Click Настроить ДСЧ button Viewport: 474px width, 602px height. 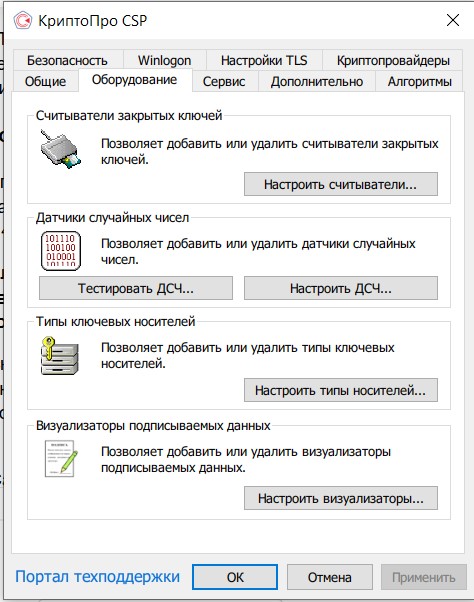(x=340, y=288)
